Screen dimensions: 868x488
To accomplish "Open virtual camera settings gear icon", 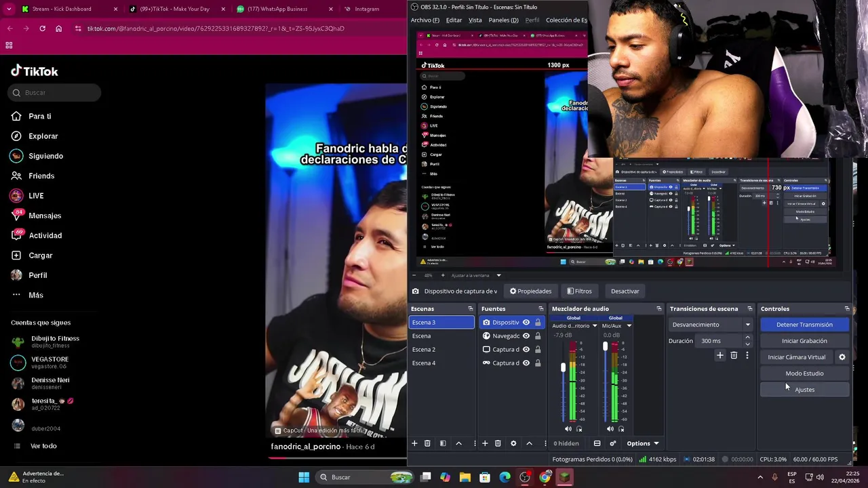I will [x=842, y=357].
